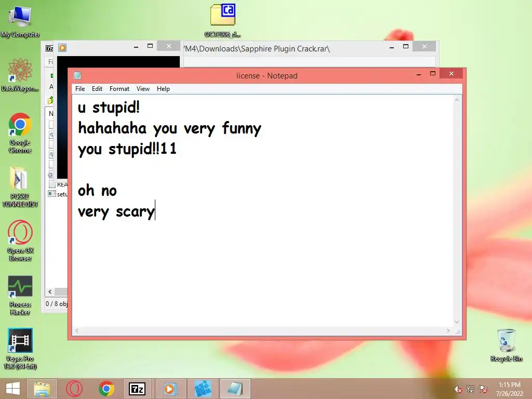Click 7-Zip horizontal scrollbar left arrow
Image resolution: width=532 pixels, height=399 pixels.
[x=50, y=291]
